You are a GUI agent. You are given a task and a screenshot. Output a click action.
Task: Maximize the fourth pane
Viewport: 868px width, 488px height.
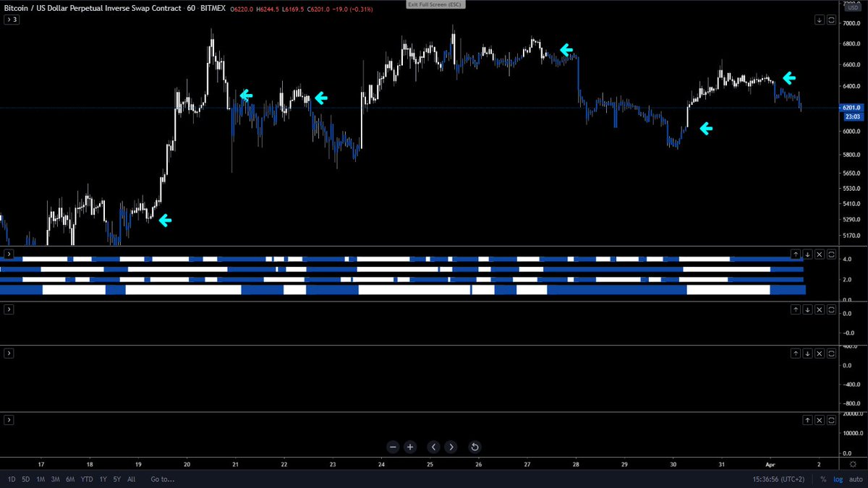[x=830, y=354]
